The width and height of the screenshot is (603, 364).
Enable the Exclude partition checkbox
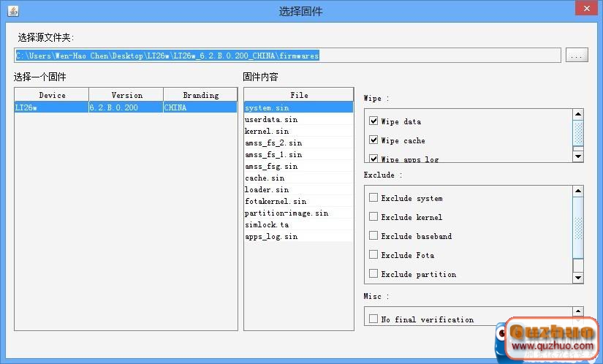pos(373,273)
